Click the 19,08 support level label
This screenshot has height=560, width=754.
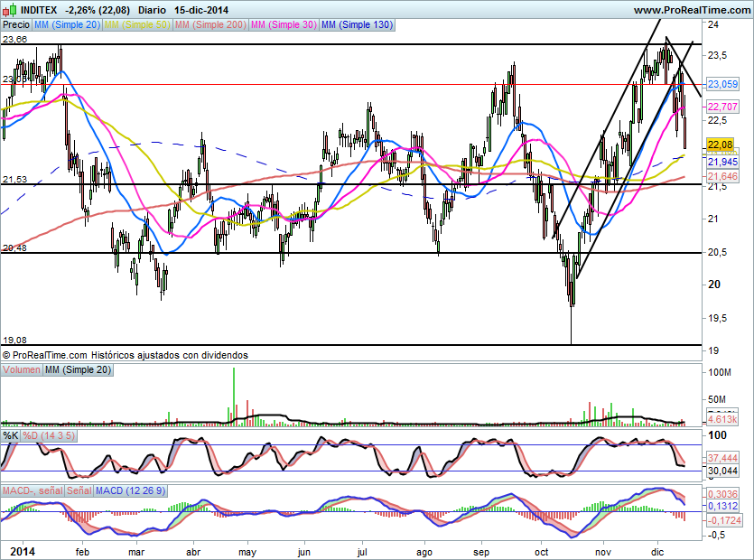coord(15,341)
